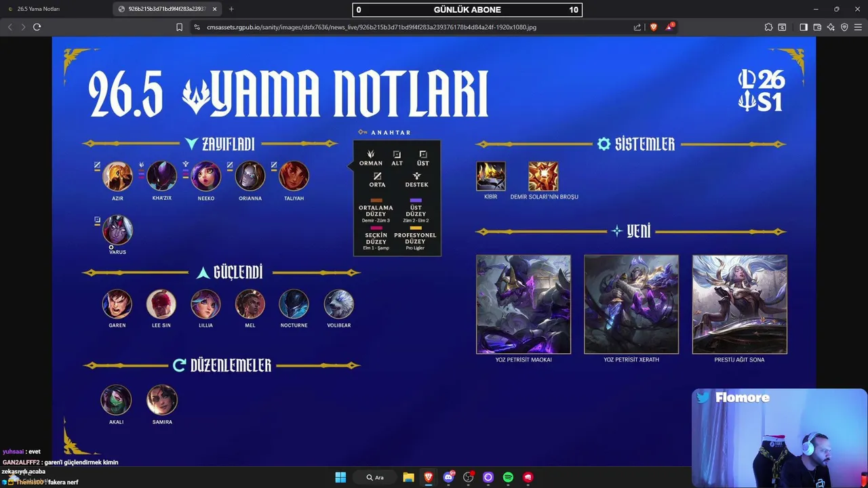
Task: Click the taskbar Ara search box
Action: 376,477
